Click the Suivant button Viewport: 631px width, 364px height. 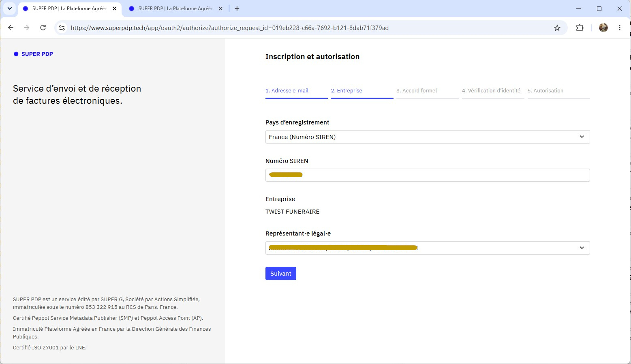coord(281,274)
